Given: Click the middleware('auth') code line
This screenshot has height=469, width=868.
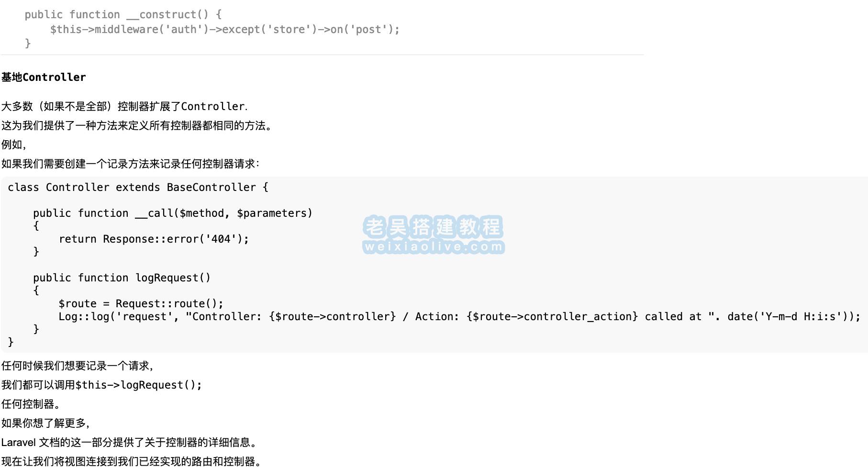Looking at the screenshot, I should coord(224,30).
